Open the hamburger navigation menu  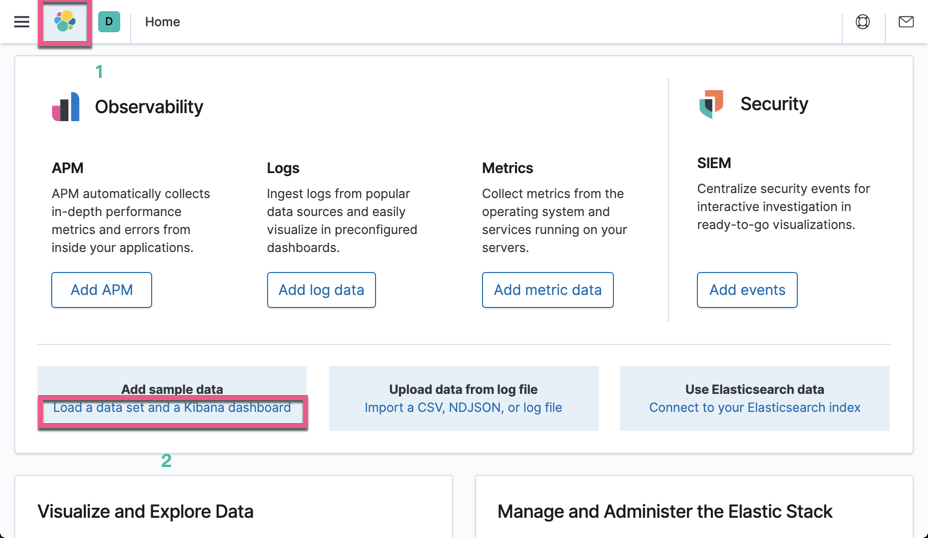pyautogui.click(x=21, y=22)
